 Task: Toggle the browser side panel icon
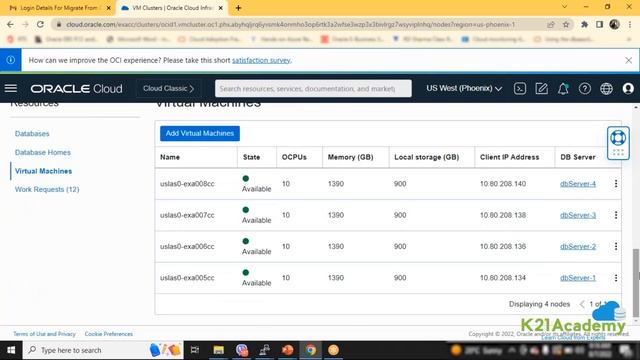point(599,24)
